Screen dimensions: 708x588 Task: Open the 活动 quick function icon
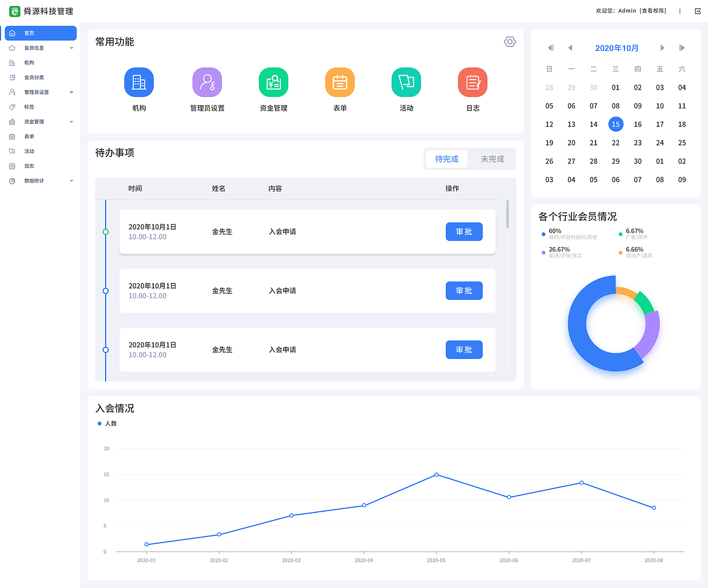click(406, 81)
